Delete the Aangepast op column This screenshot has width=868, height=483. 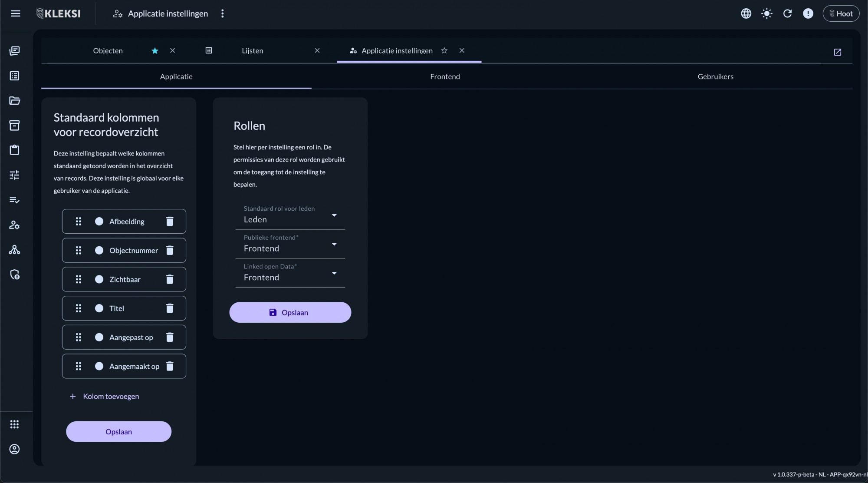170,337
